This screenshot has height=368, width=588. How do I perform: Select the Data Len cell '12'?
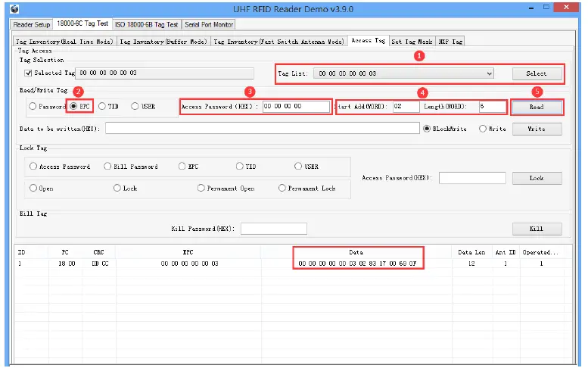[x=471, y=264]
